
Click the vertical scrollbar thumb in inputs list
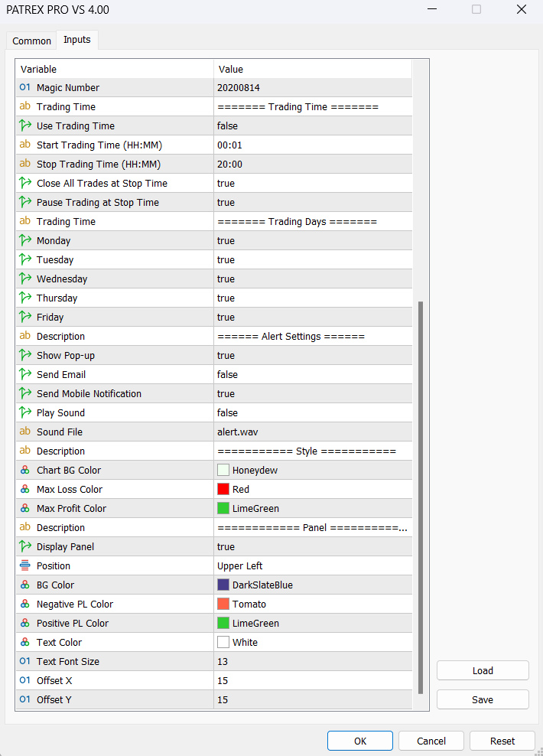pyautogui.click(x=421, y=497)
